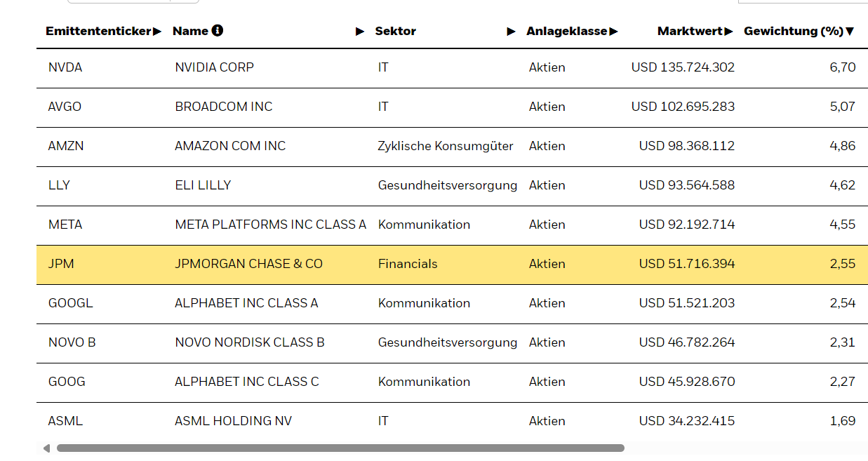Select the highlighted JPMORGAN CHASE & CO name
The width and height of the screenshot is (868, 461).
click(248, 264)
